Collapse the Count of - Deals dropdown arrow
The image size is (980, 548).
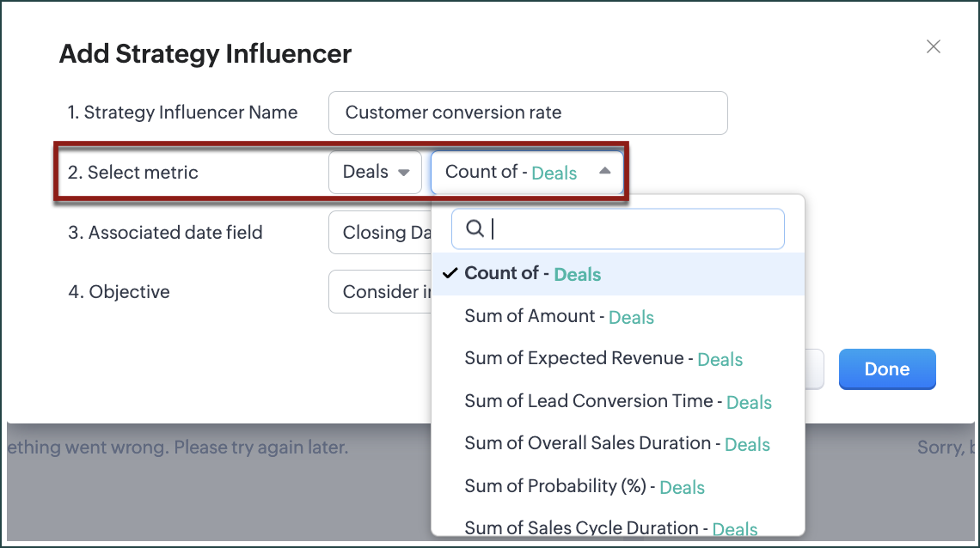point(604,172)
